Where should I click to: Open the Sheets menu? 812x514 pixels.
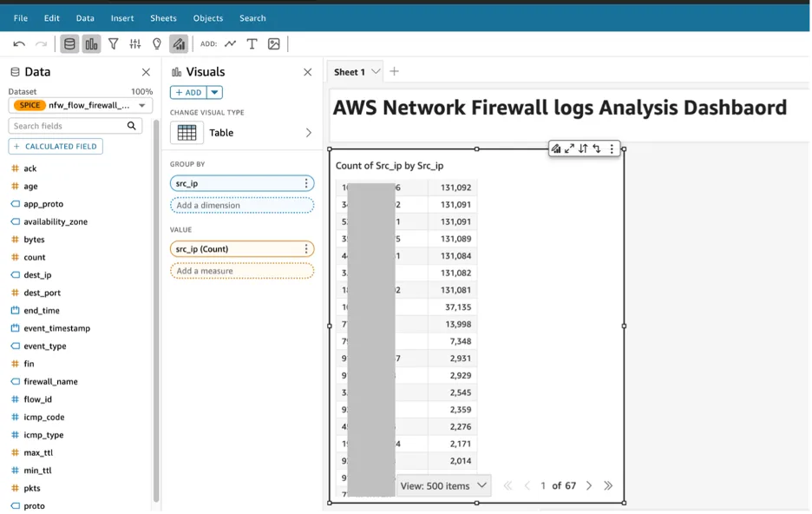point(164,18)
